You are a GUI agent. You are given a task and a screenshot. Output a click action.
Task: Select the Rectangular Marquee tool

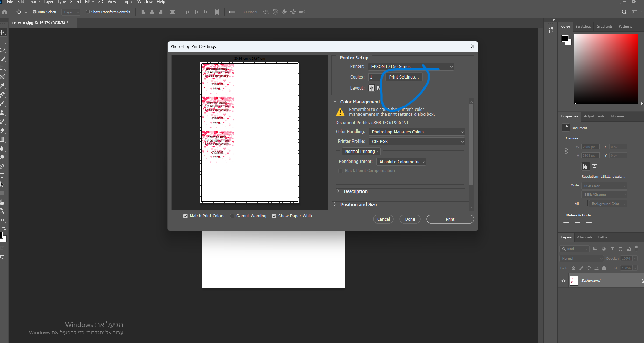pos(2,41)
